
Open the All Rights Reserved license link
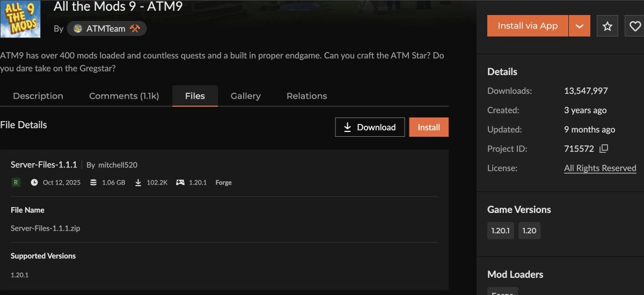[600, 168]
